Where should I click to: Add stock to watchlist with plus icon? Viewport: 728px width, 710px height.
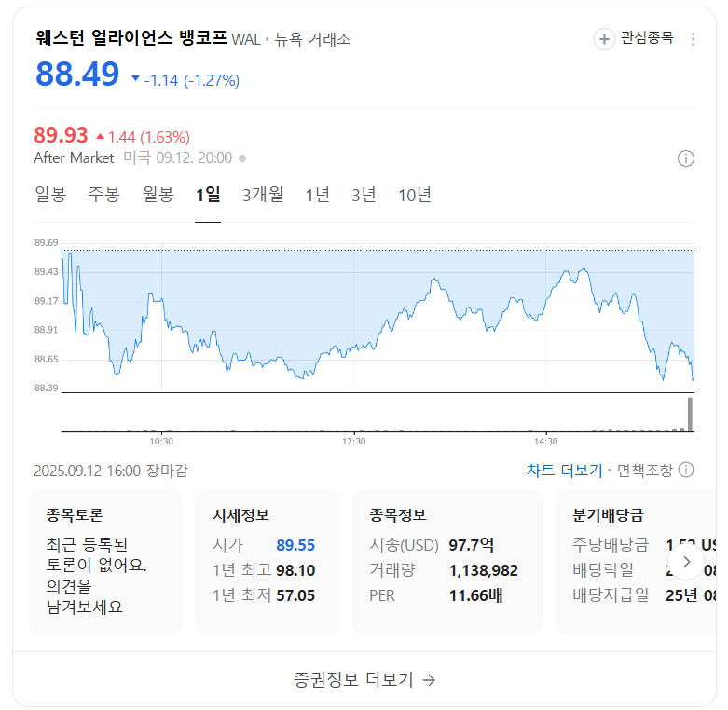604,39
